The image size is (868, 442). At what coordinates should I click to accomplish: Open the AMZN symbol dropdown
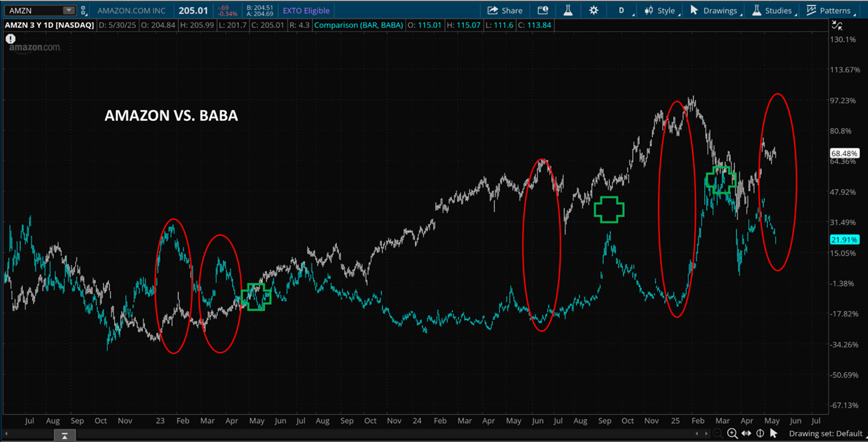tap(69, 10)
